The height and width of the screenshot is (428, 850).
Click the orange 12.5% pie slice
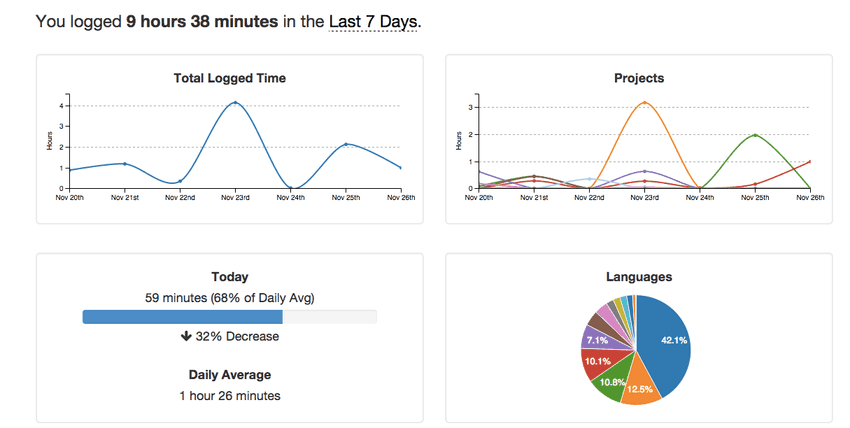coord(640,386)
